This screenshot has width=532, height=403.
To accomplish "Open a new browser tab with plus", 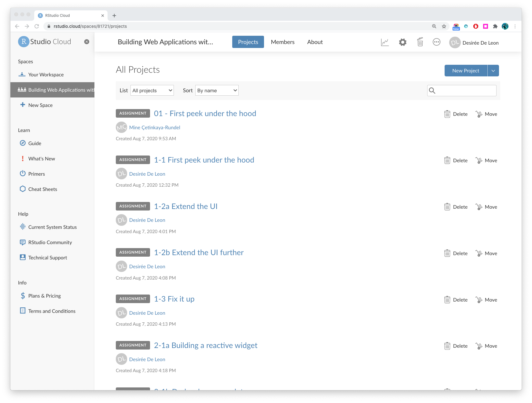I will coord(114,16).
